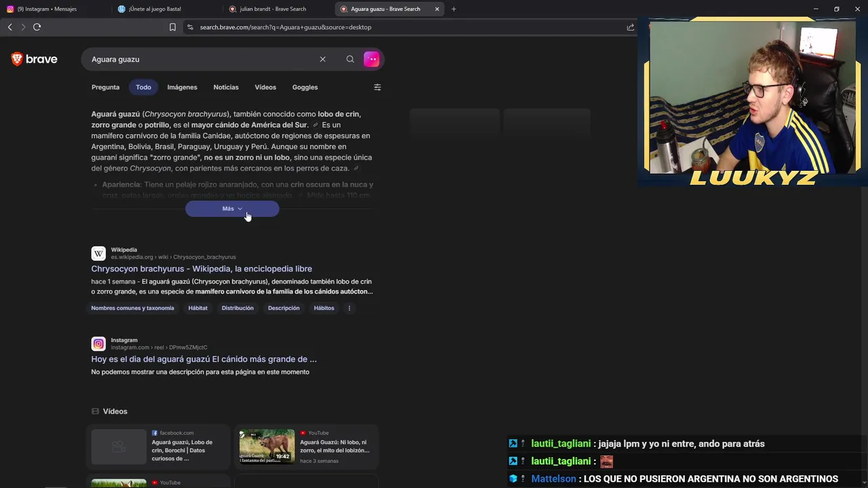Image resolution: width=868 pixels, height=488 pixels.
Task: Go forward with the browser forward arrow
Action: [23, 27]
